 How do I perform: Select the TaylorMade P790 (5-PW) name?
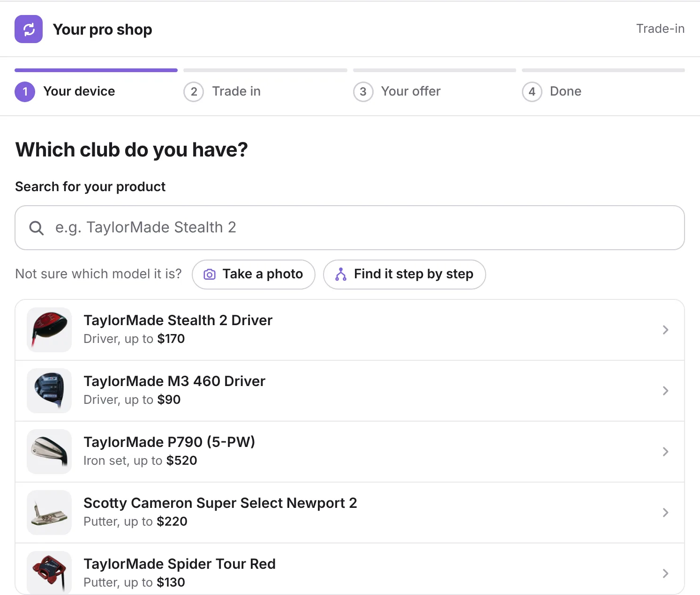(x=169, y=442)
